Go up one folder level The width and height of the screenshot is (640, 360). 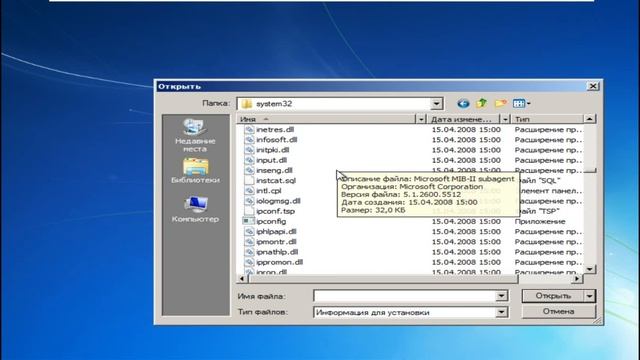482,103
